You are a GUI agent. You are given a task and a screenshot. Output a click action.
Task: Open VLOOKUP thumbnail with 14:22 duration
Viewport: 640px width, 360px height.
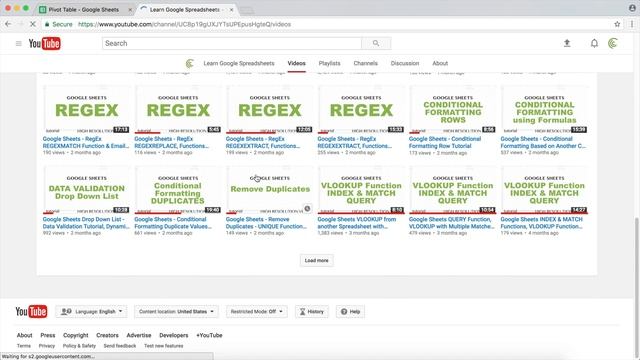pos(544,190)
